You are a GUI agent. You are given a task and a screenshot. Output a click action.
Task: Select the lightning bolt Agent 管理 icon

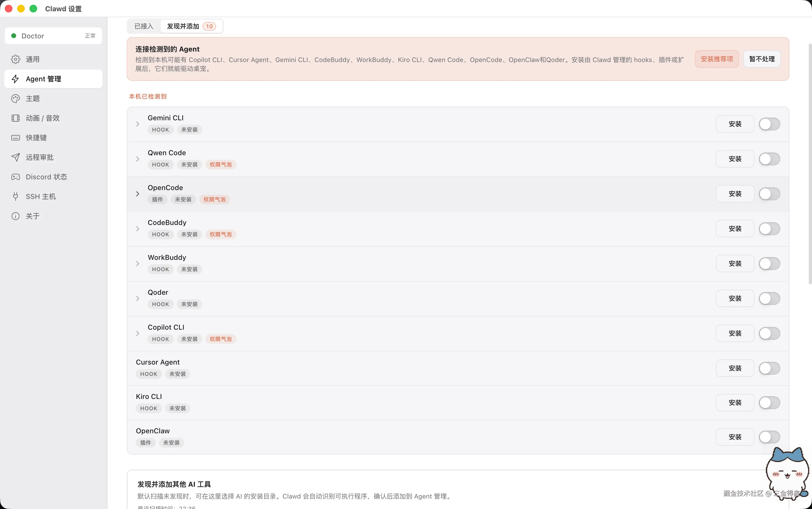tap(16, 79)
